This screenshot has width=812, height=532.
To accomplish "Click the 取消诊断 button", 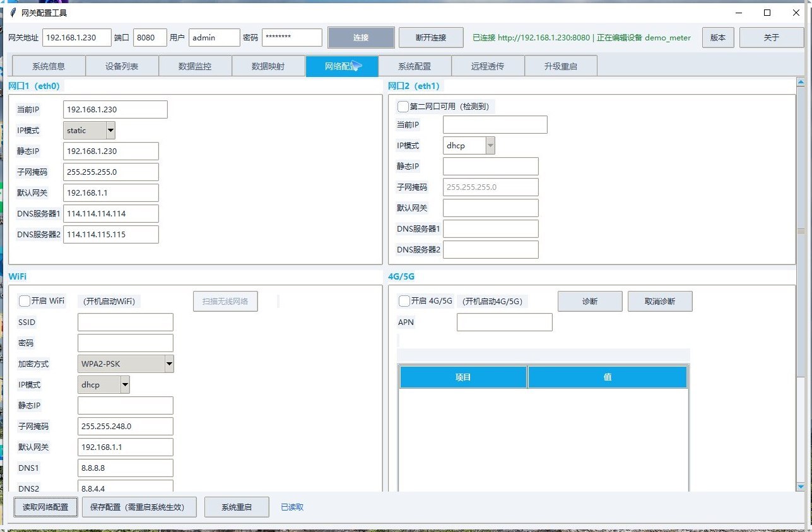I will click(660, 302).
